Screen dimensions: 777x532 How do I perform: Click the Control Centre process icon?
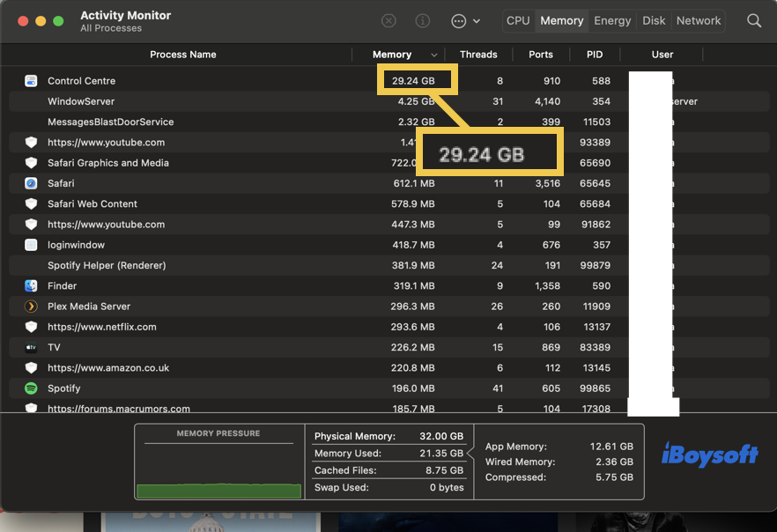tap(31, 81)
